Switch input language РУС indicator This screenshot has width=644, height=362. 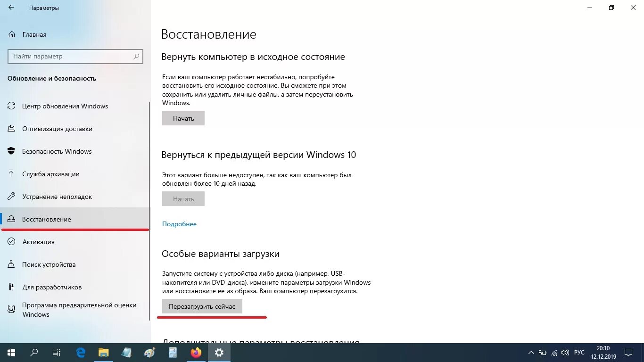point(579,353)
